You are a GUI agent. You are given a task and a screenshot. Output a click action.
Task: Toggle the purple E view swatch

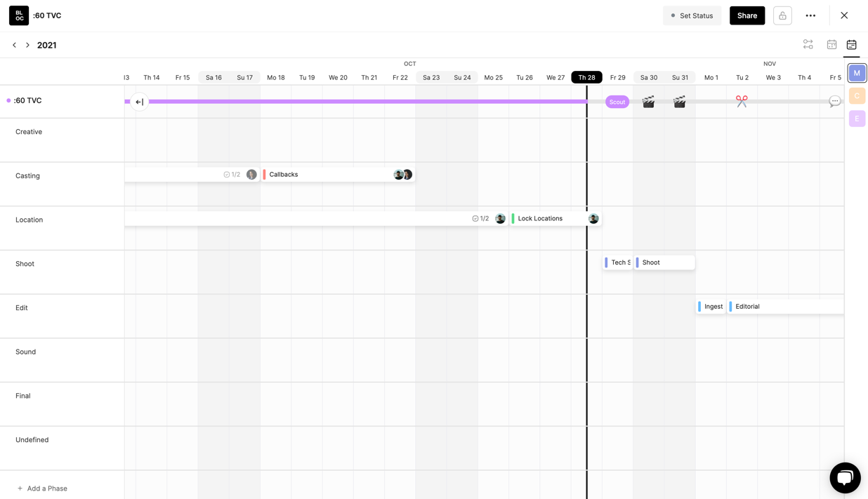pos(857,119)
